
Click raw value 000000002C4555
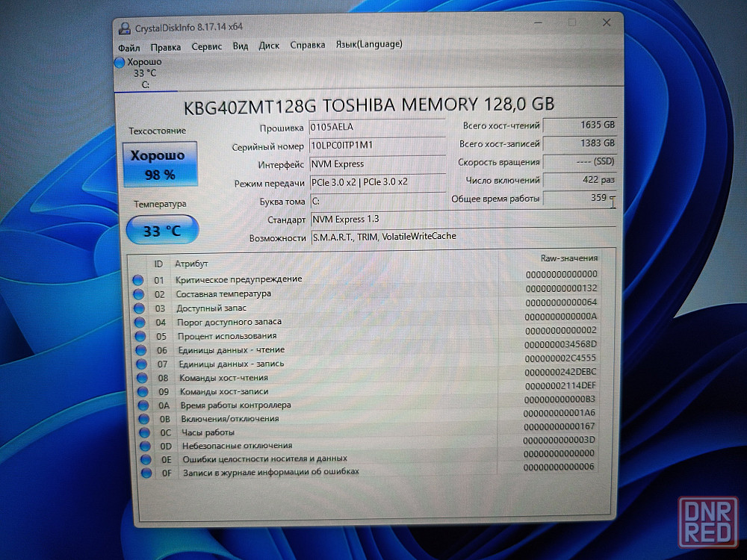pos(560,358)
